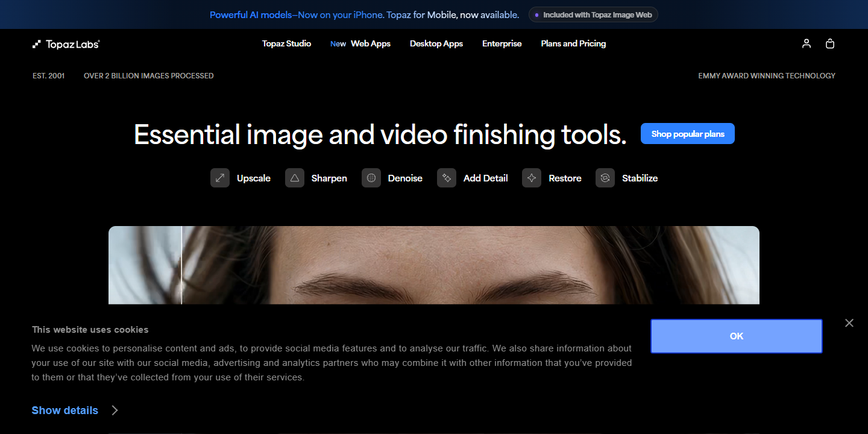Click the Essential image and video heading
The width and height of the screenshot is (868, 434).
tap(380, 134)
